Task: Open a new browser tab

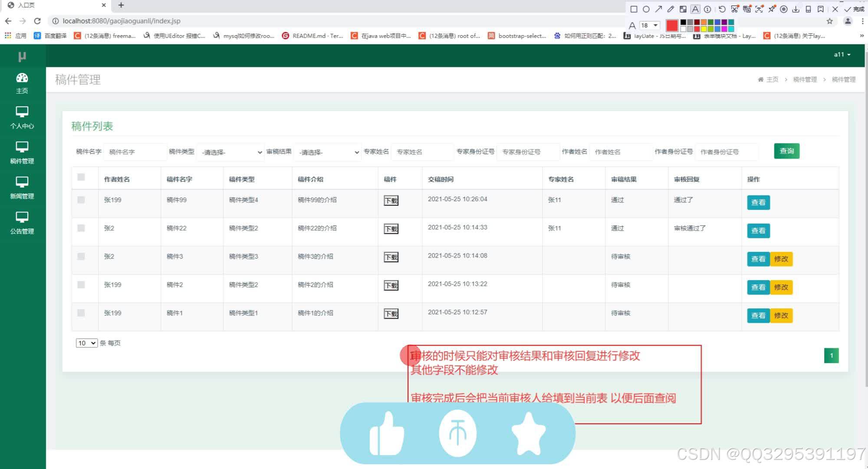Action: [121, 5]
